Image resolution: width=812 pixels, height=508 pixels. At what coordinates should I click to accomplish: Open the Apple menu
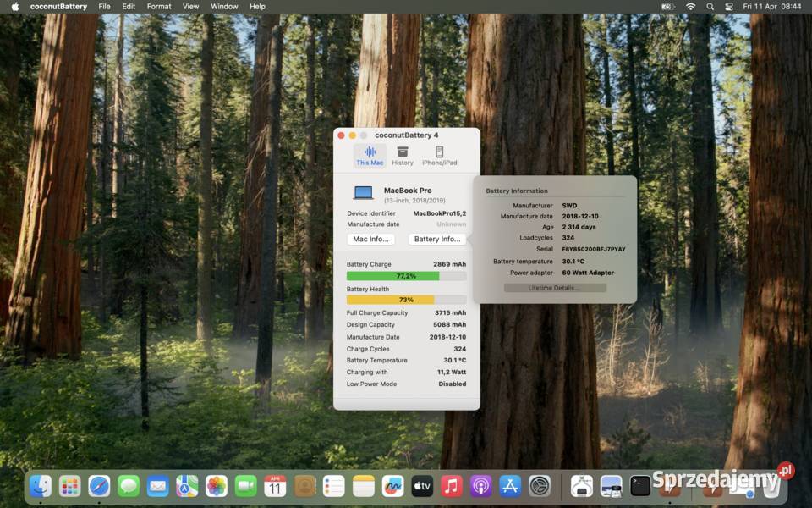(15, 7)
